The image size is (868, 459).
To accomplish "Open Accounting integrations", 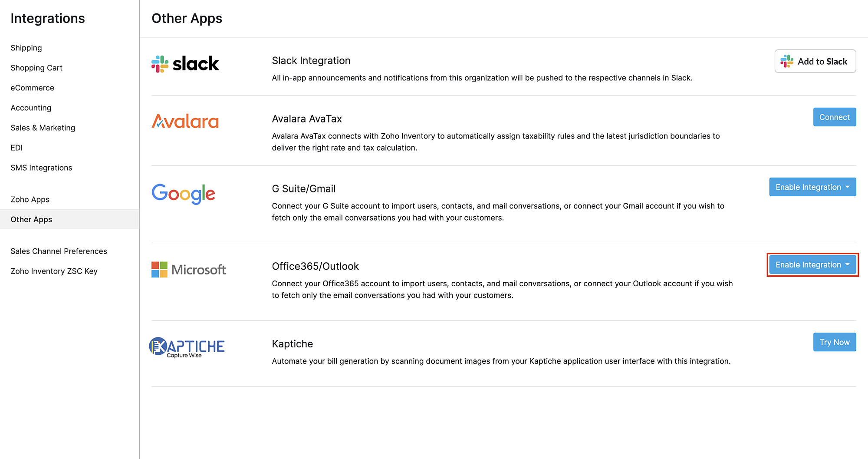I will [x=31, y=108].
